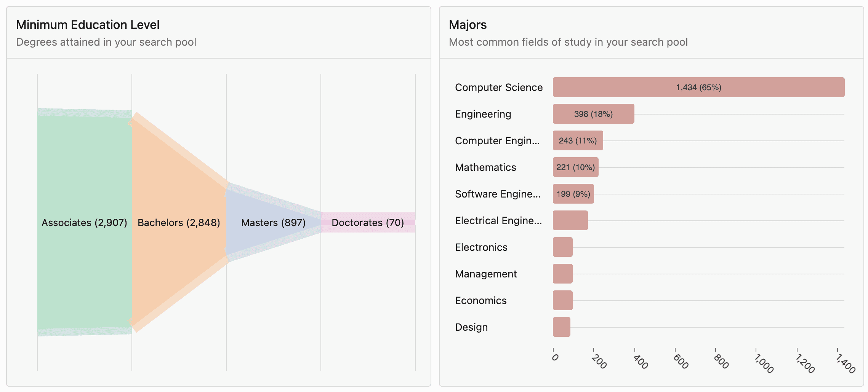Click the 1,400 axis tick label
This screenshot has height=392, width=868.
(x=845, y=363)
